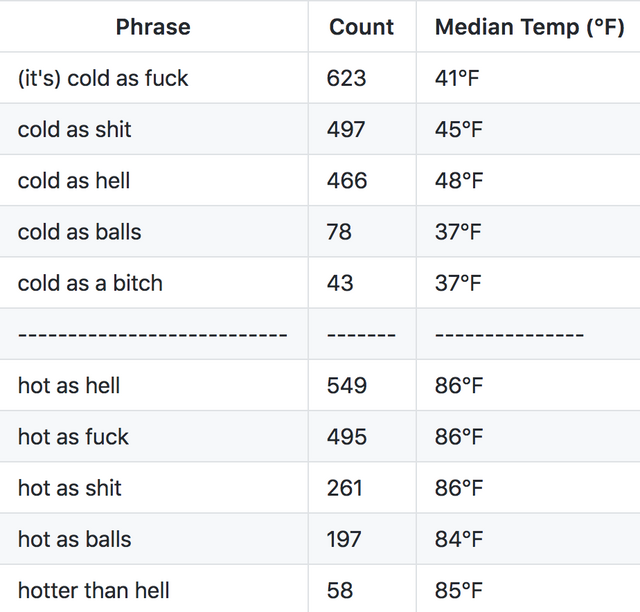The height and width of the screenshot is (612, 640).
Task: Select the "cold as shit" phrase cell
Action: (75, 129)
